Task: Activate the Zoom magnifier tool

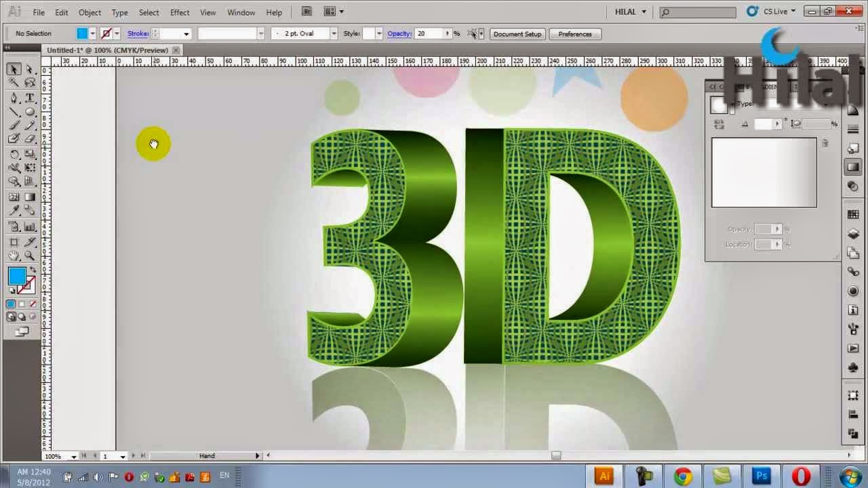Action: [x=30, y=256]
